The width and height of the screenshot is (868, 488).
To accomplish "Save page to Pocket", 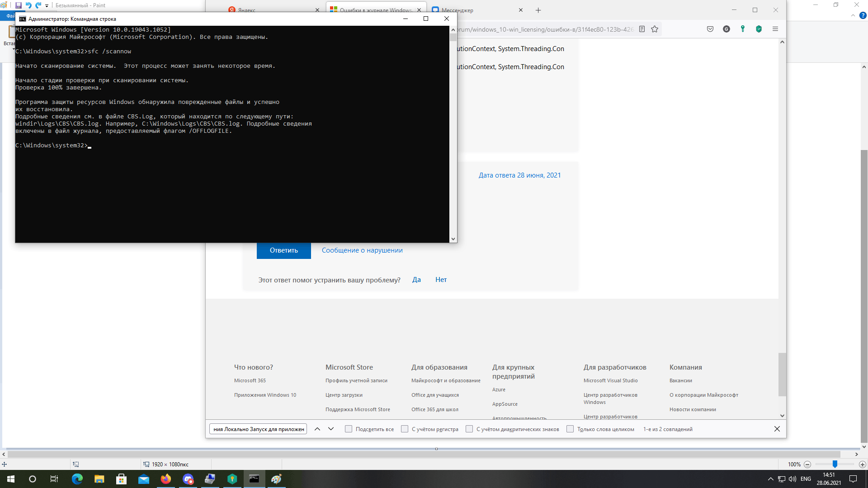I will [x=710, y=29].
